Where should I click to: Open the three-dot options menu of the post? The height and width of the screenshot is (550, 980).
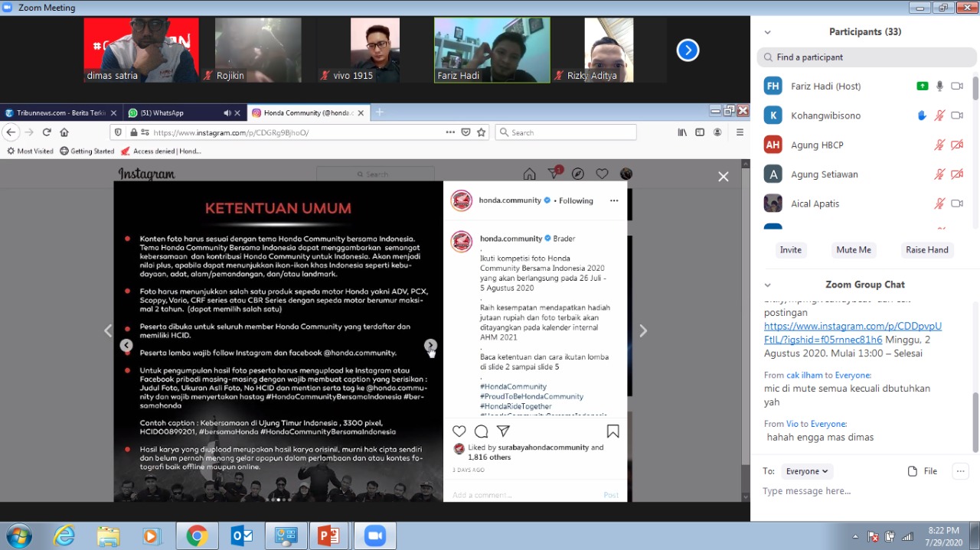tap(613, 200)
